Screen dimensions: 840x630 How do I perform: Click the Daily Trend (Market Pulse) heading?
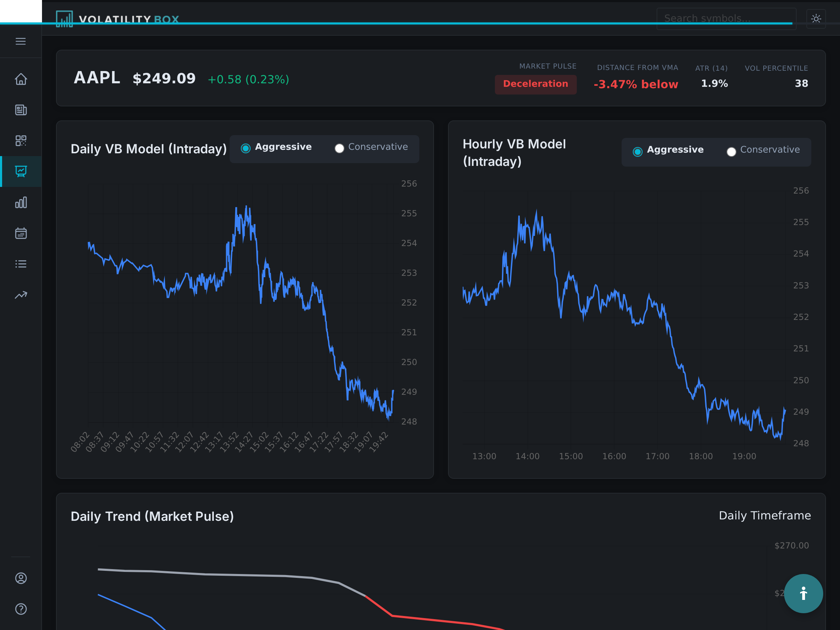tap(152, 517)
